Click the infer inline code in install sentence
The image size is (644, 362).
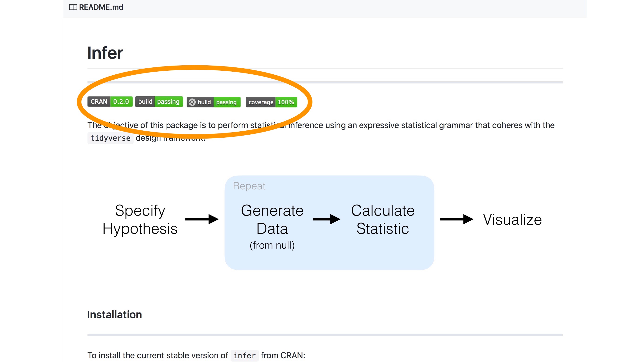coord(245,355)
